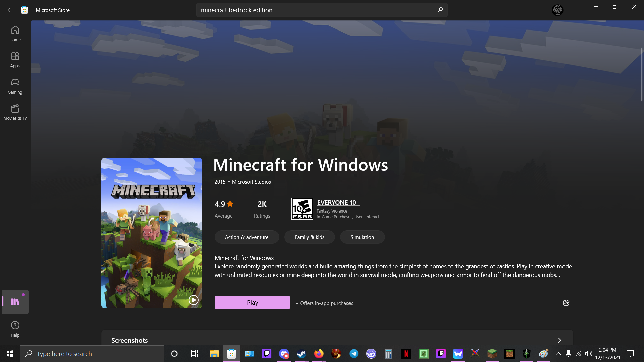This screenshot has height=362, width=644.
Task: Click the search magnifier icon
Action: click(x=440, y=10)
